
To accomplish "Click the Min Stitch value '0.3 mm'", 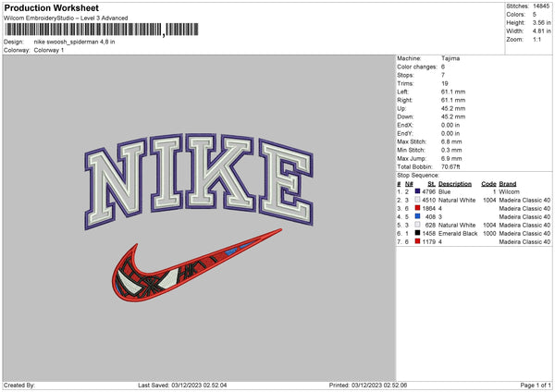I will click(x=451, y=150).
